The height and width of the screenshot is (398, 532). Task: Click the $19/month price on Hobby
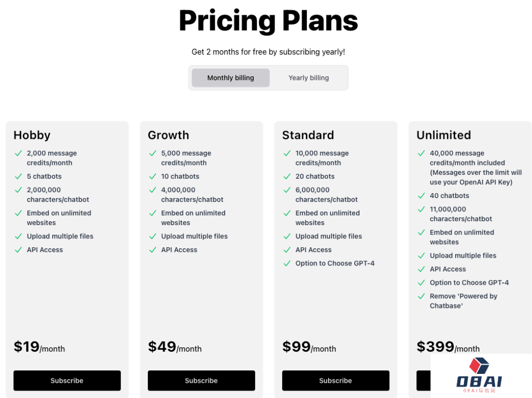click(x=39, y=347)
